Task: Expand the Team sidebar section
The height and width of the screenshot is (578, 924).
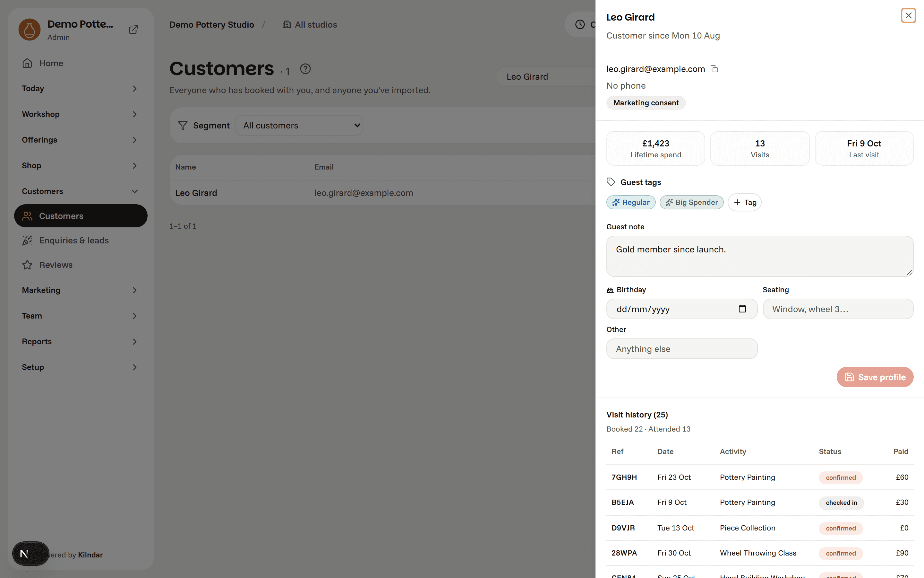Action: coord(81,316)
